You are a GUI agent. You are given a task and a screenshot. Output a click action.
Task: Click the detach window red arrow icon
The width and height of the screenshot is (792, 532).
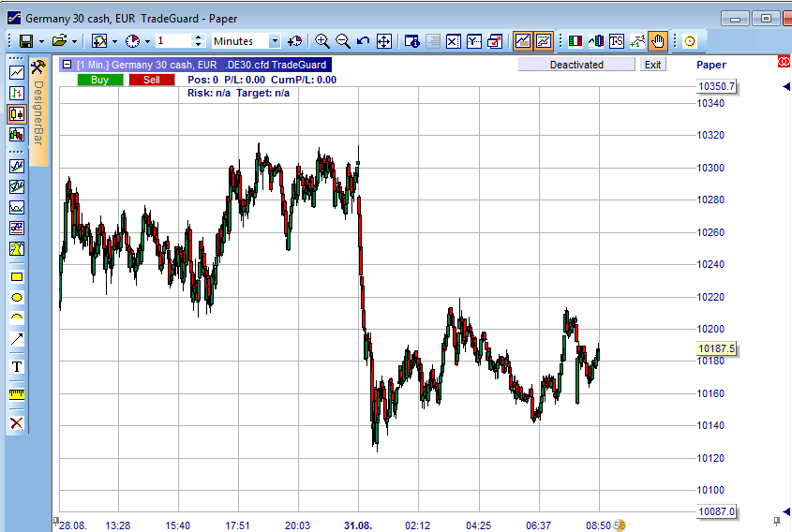click(x=495, y=41)
